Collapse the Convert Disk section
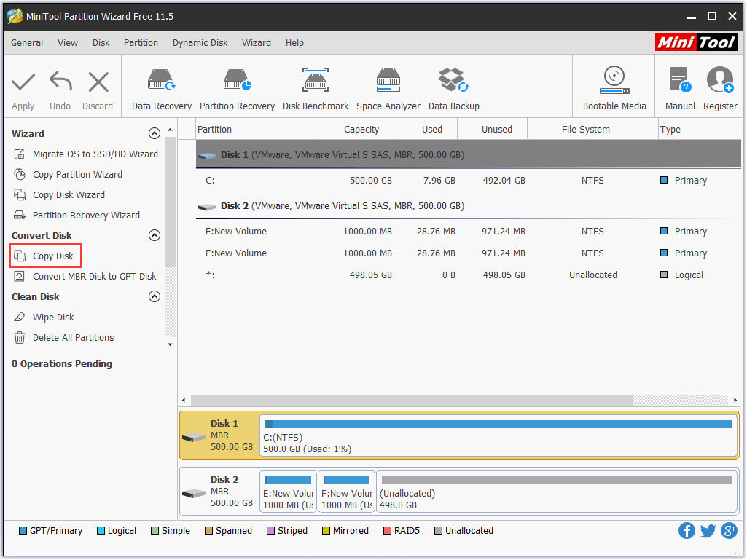 point(155,235)
